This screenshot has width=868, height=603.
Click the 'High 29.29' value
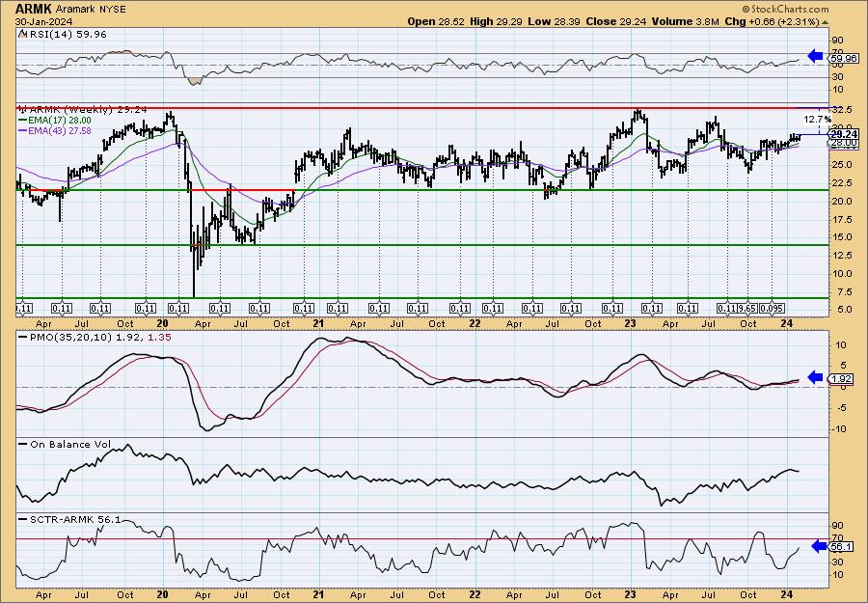pos(496,21)
